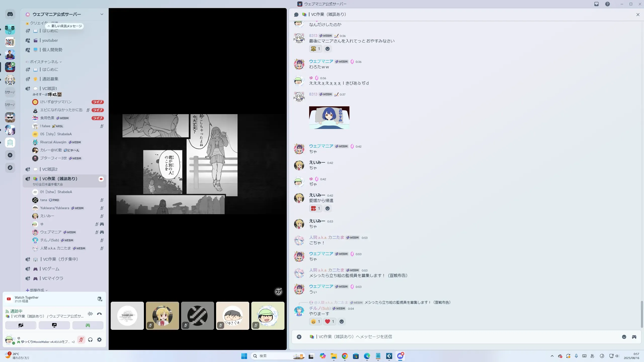Viewport: 644px width, 362px height.
Task: Click the add server plus icon
Action: pos(10,155)
